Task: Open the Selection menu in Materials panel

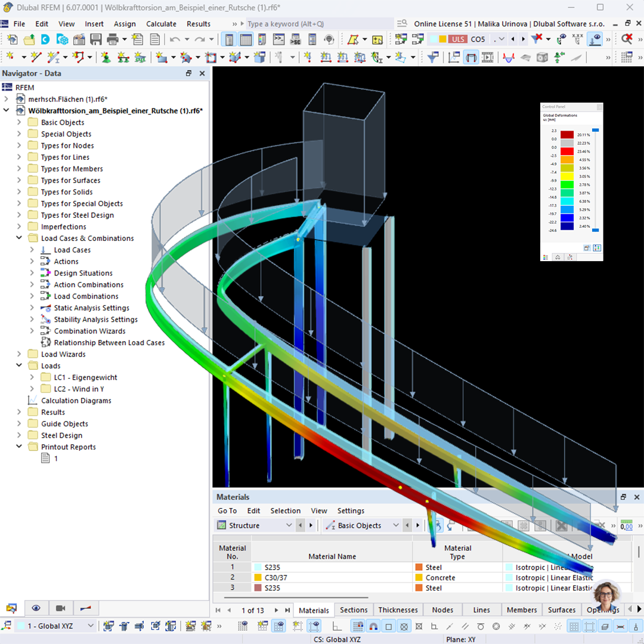Action: (285, 510)
